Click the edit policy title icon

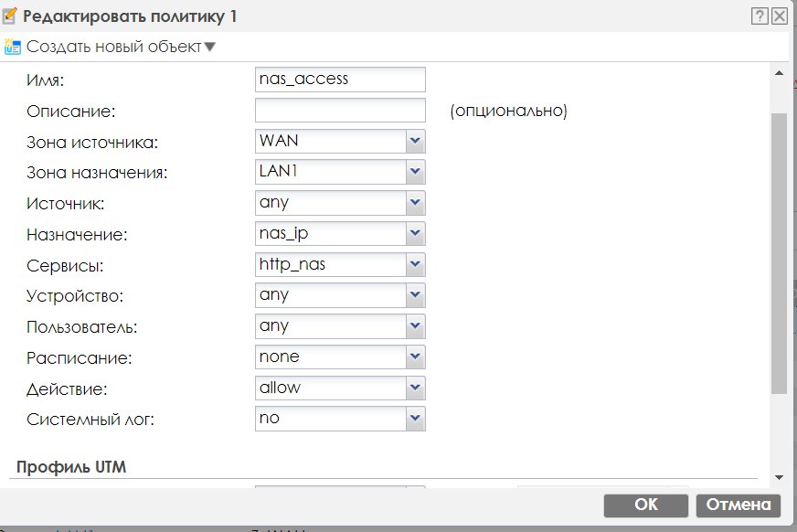11,16
